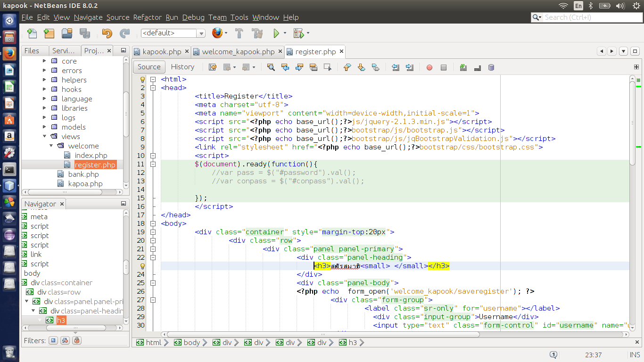Screen dimensions: 644x362
Task: Click body in breadcrumb bar
Action: click(192, 343)
